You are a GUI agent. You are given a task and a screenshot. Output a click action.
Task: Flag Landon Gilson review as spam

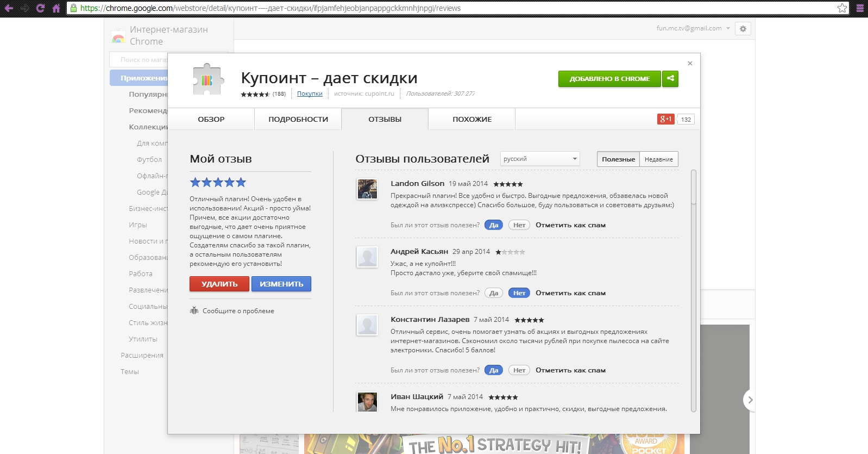[570, 225]
